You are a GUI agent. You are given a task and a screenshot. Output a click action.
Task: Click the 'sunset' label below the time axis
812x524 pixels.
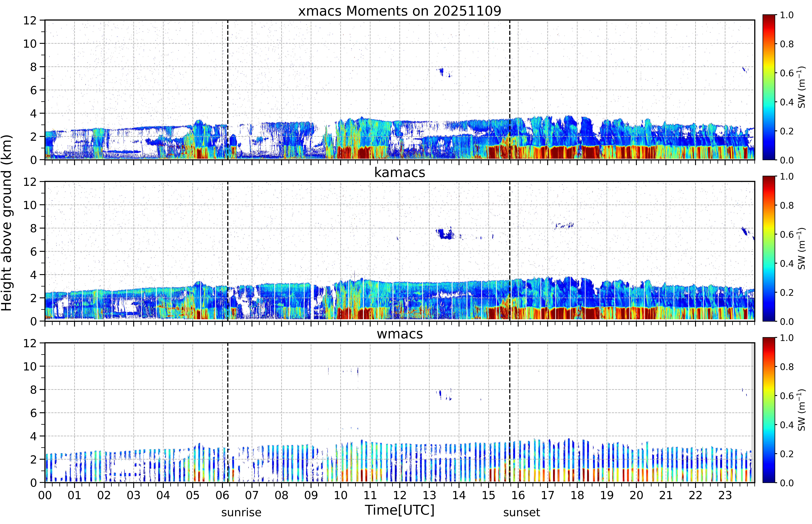click(x=522, y=512)
